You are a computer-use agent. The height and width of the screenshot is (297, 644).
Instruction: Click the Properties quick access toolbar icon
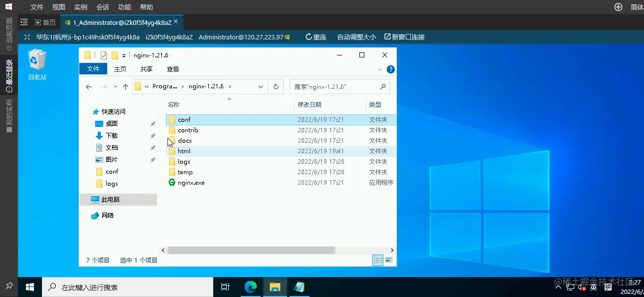104,55
